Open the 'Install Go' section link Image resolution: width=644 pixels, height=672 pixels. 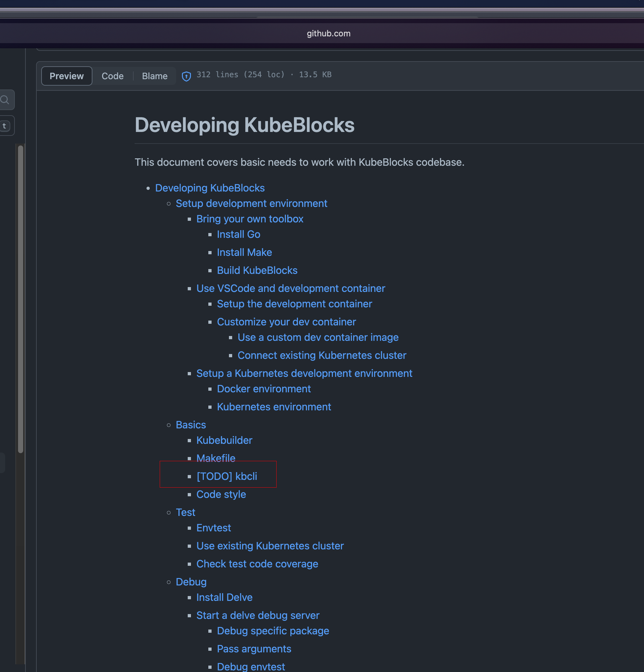[238, 234]
